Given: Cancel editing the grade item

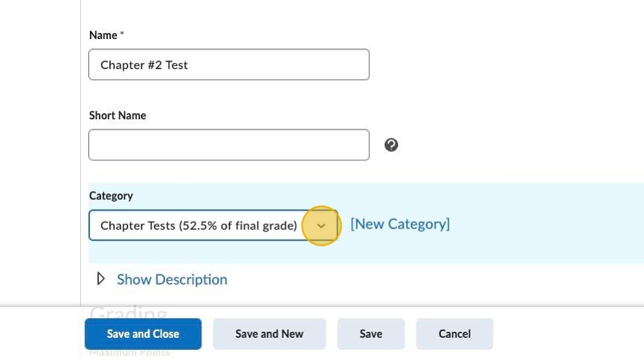Looking at the screenshot, I should click(x=455, y=334).
